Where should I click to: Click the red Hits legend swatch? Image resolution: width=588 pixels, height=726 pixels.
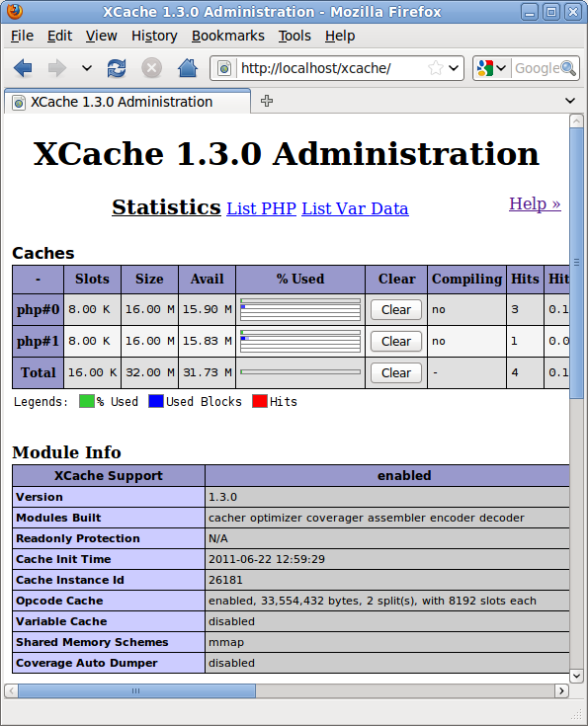[x=260, y=401]
